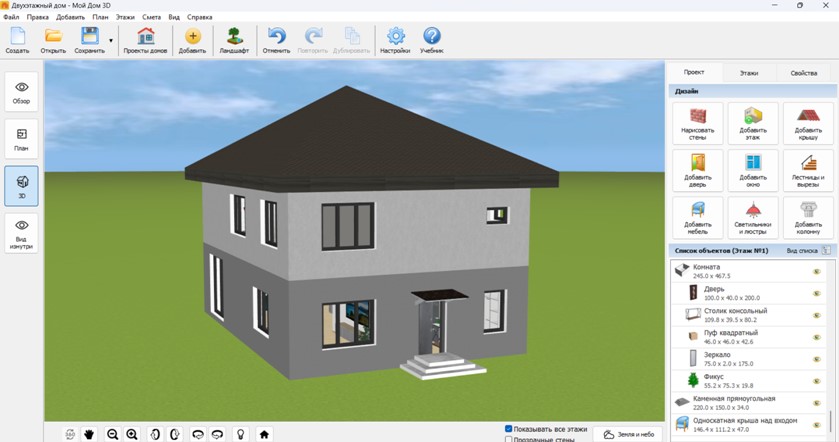
Task: Open Лестницы и вырезы stairs tool
Action: [808, 171]
